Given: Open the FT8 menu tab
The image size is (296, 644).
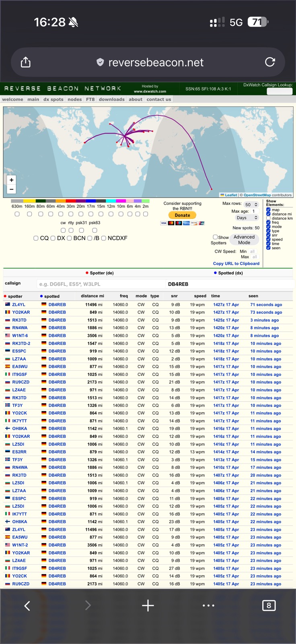Looking at the screenshot, I should pyautogui.click(x=90, y=99).
